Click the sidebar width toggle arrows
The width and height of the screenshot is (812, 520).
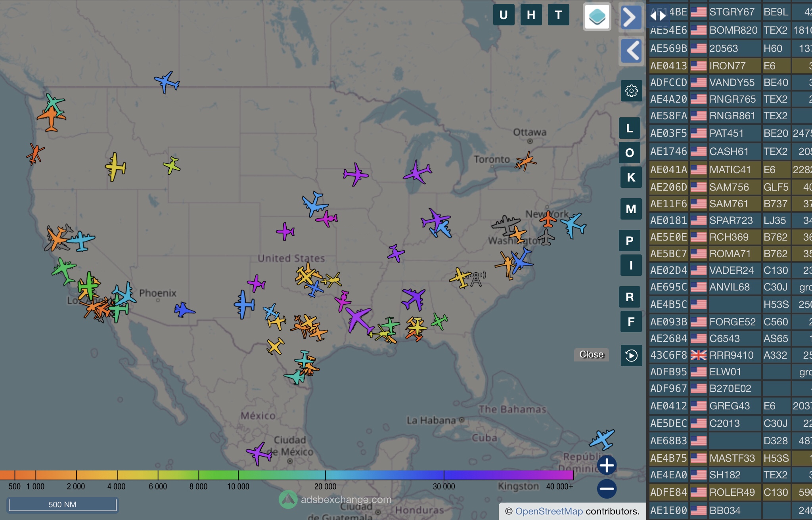tap(658, 16)
